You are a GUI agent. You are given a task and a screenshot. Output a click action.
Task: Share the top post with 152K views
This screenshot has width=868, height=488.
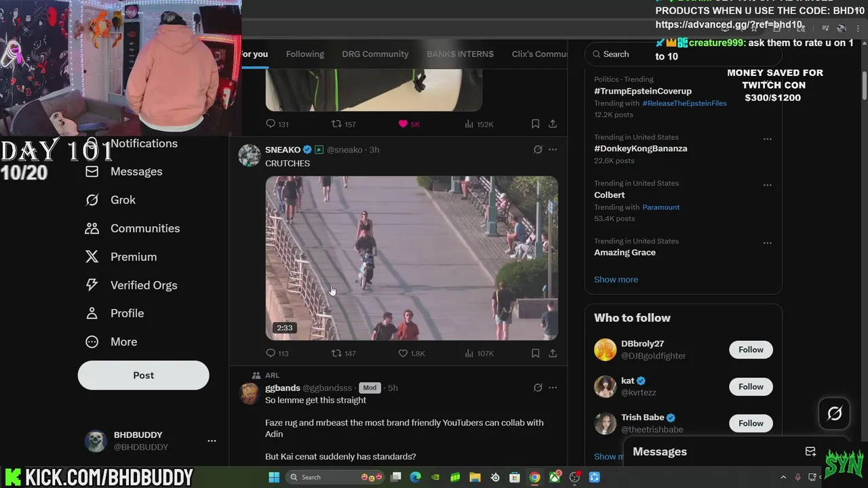click(553, 124)
